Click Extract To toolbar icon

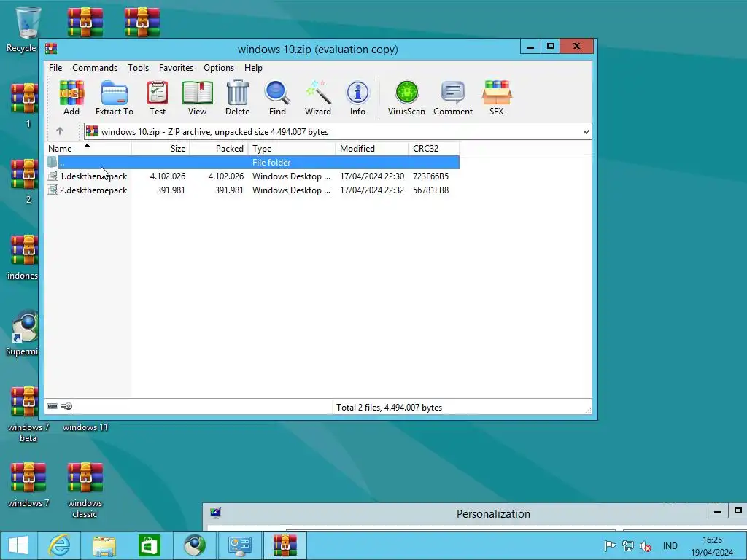(x=115, y=98)
